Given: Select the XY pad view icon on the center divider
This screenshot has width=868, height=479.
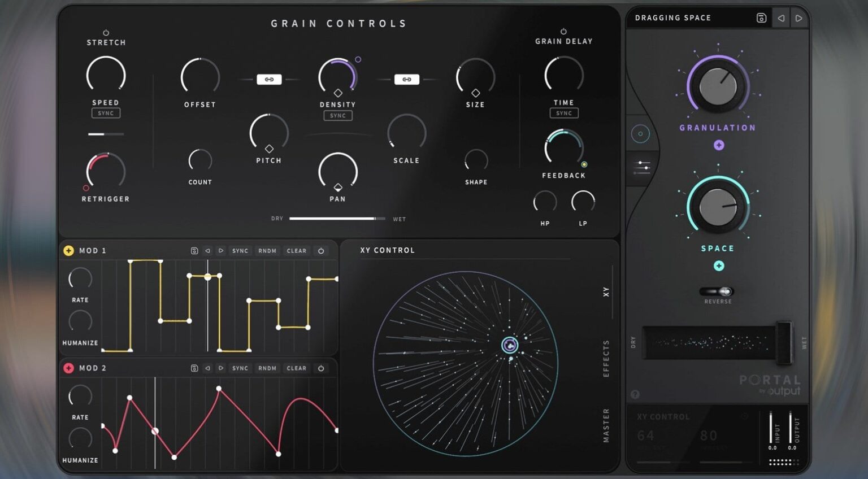Looking at the screenshot, I should point(640,134).
